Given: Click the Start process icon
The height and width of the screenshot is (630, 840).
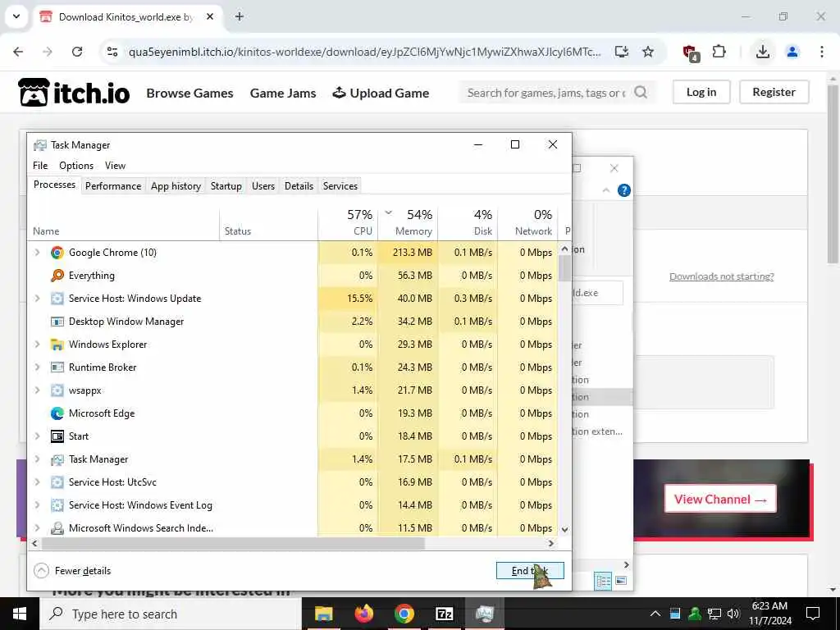Looking at the screenshot, I should click(x=57, y=436).
